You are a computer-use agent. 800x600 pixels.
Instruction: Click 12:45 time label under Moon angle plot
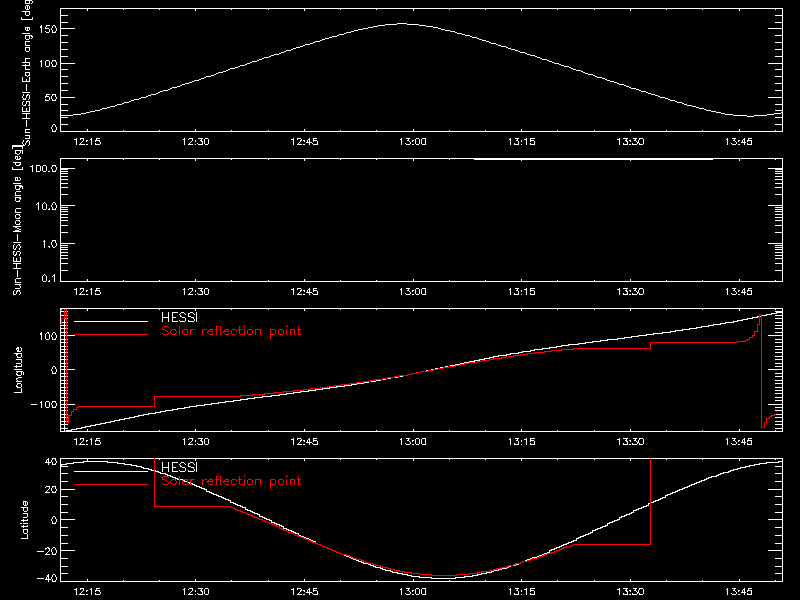[305, 292]
